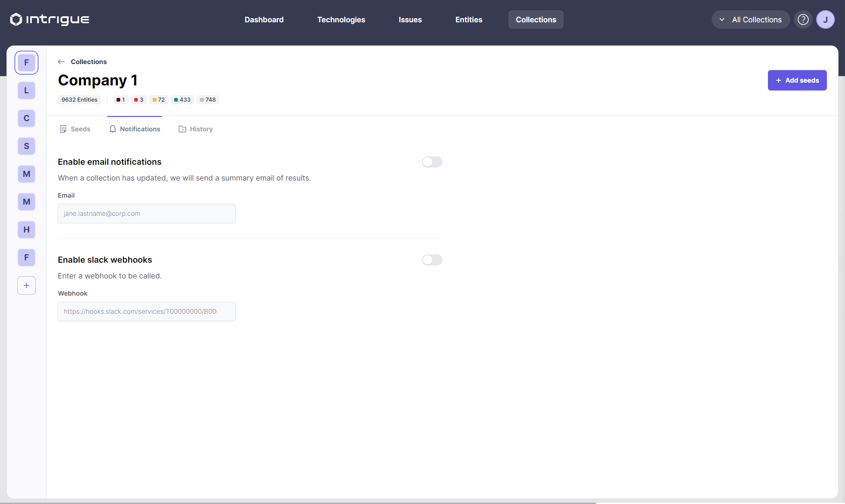Click the Company 1 title
The image size is (845, 504).
pyautogui.click(x=97, y=80)
